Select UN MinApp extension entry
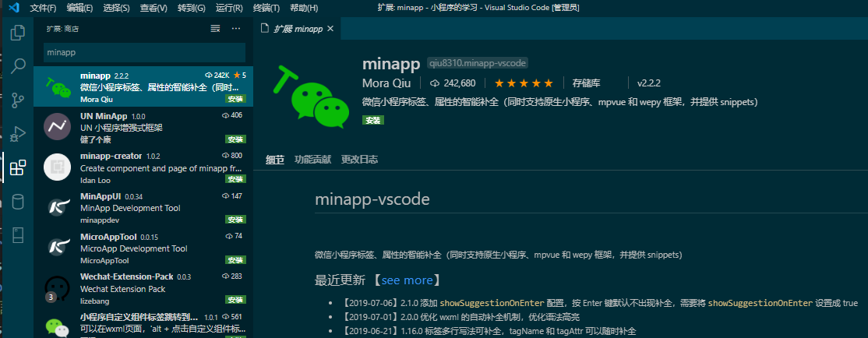This screenshot has width=868, height=338. 143,127
